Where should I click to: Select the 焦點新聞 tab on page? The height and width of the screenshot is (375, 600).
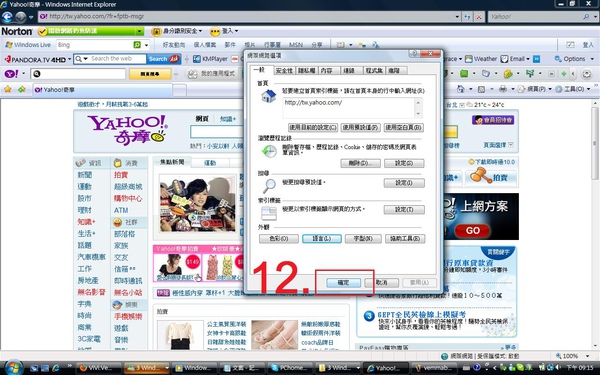172,162
